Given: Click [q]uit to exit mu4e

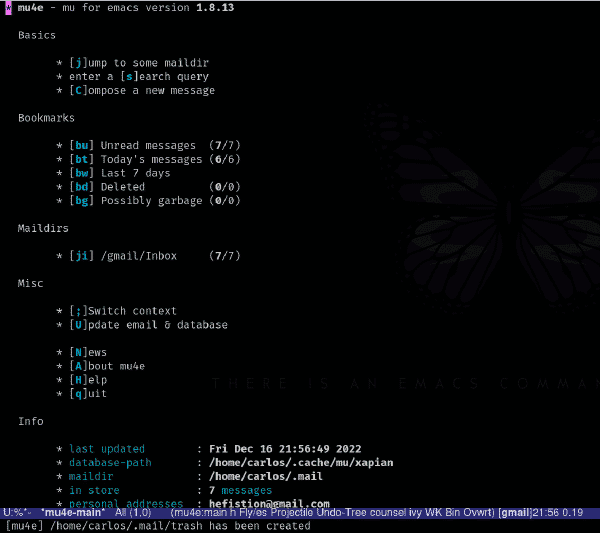Looking at the screenshot, I should (88, 393).
